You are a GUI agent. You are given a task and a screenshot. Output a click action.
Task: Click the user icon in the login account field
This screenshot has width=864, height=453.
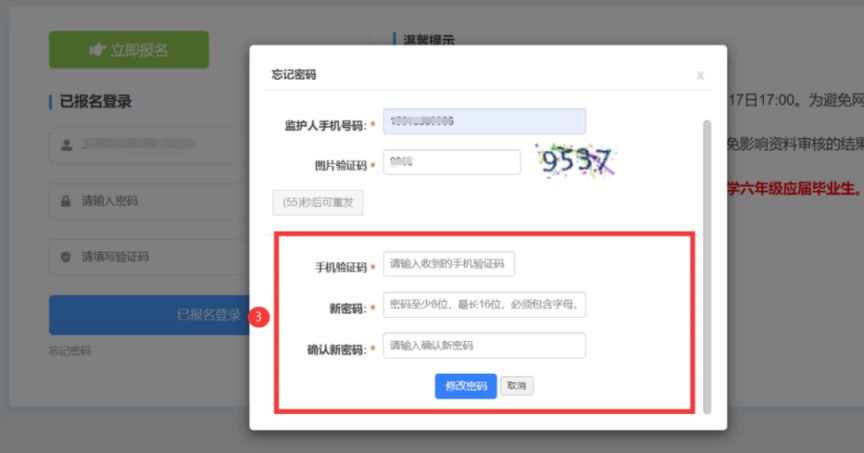(x=67, y=145)
